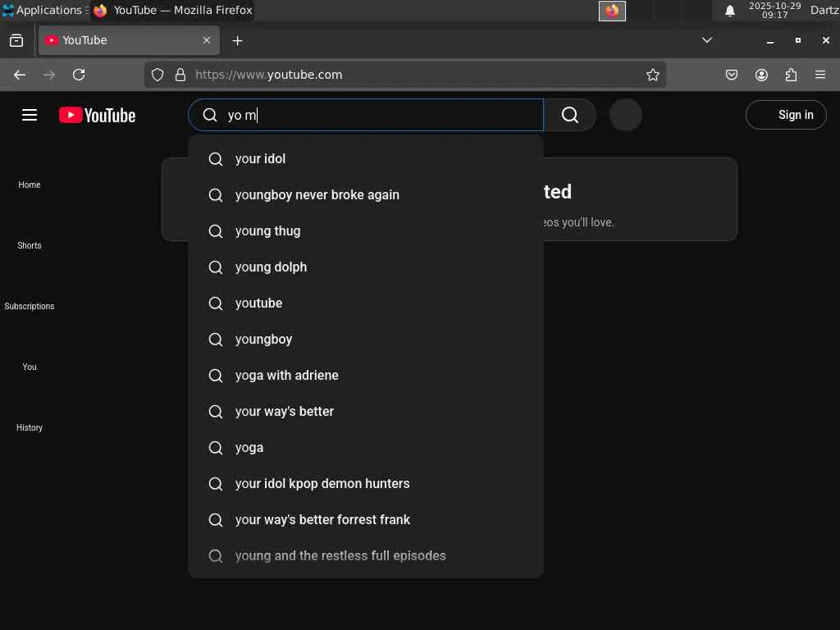840x630 pixels.
Task: Open the Firefox extensions icon
Action: pyautogui.click(x=791, y=75)
